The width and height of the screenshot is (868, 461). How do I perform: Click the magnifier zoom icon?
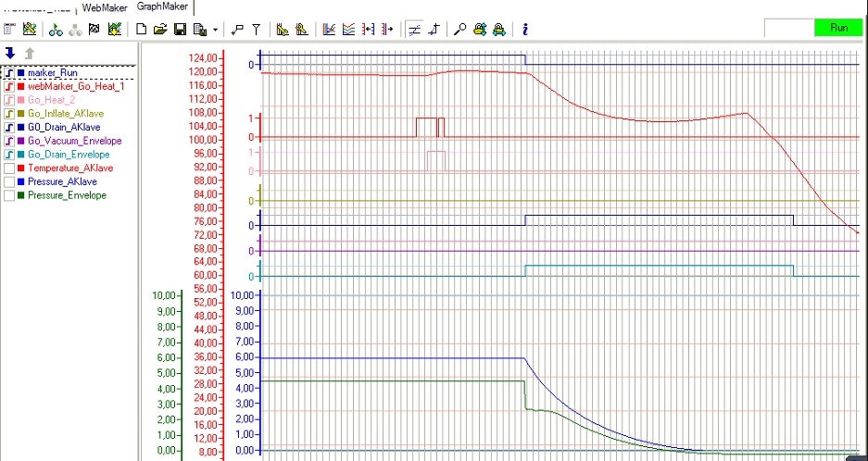[460, 29]
